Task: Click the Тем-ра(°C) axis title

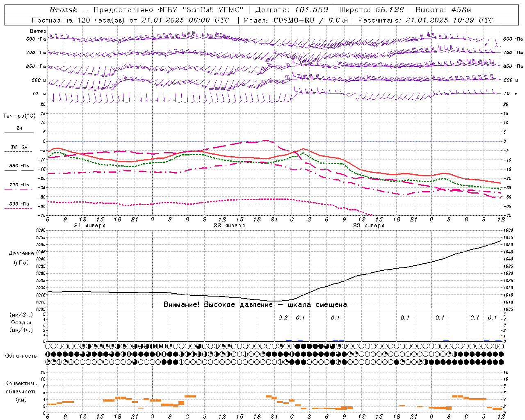Action: point(19,116)
